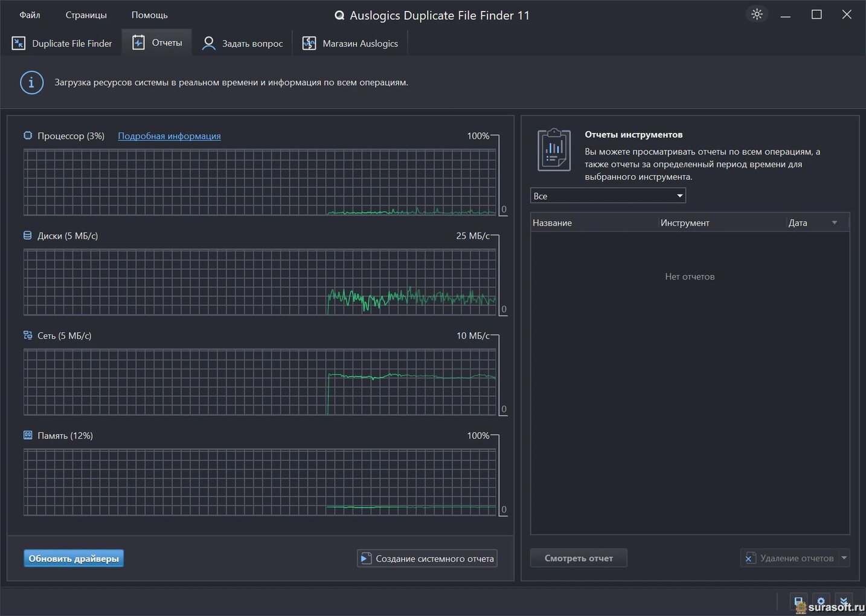Click the save icon in status bar

tap(798, 601)
